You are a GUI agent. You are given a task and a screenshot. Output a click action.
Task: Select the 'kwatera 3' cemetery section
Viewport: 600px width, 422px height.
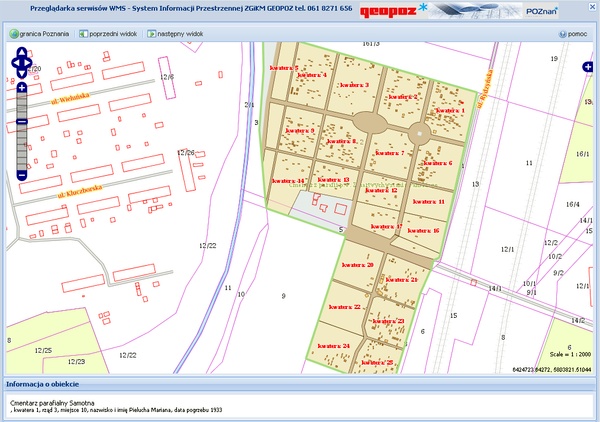352,85
